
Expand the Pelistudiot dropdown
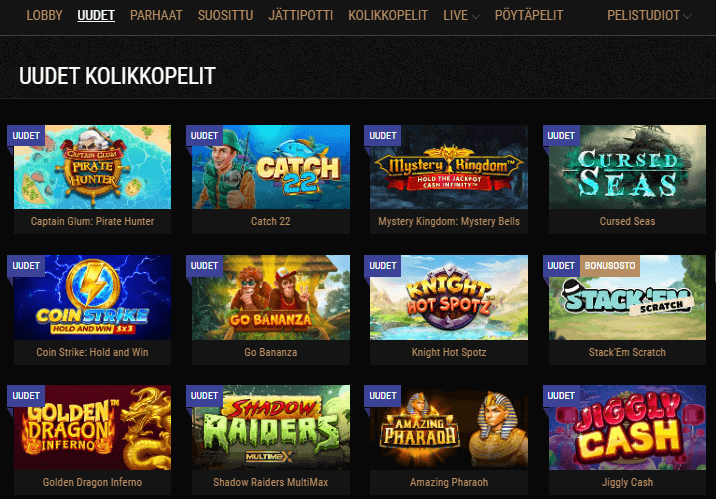pyautogui.click(x=649, y=16)
